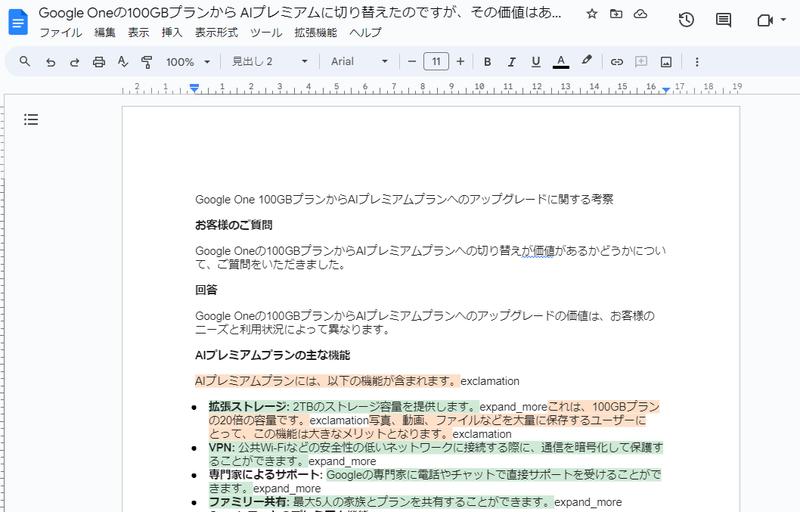Open the more toolbar options menu
The width and height of the screenshot is (800, 512).
(x=697, y=62)
